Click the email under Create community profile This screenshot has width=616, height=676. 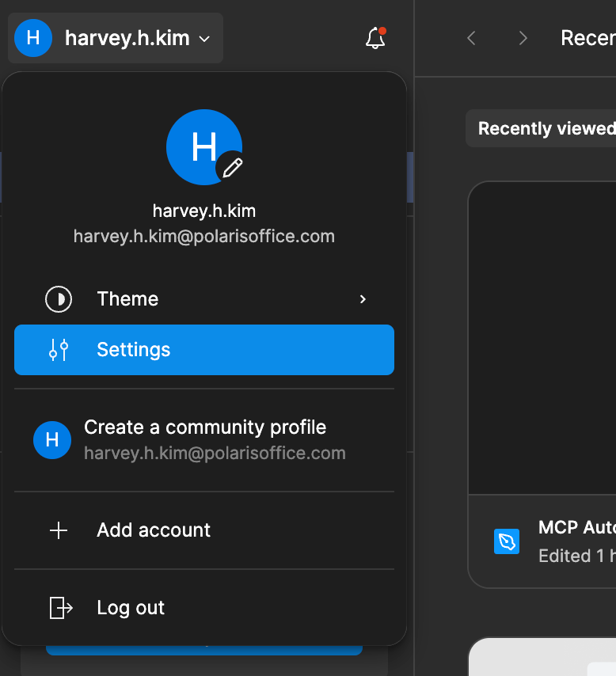click(x=215, y=454)
